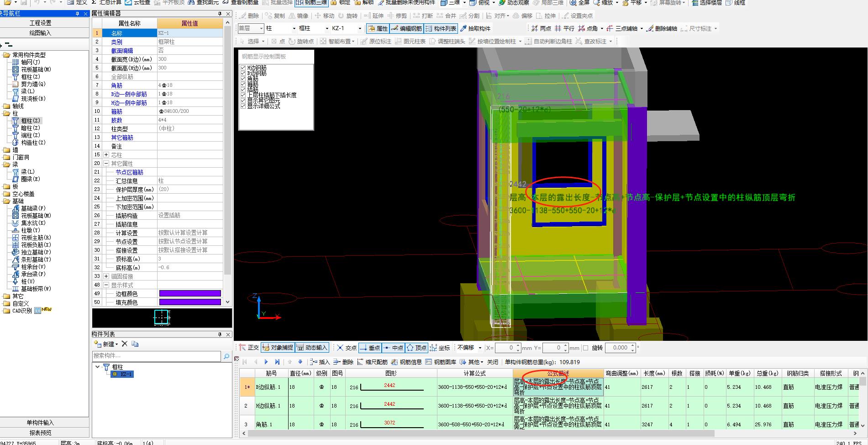Toggle the 显示其它图元 checkbox

(x=243, y=101)
